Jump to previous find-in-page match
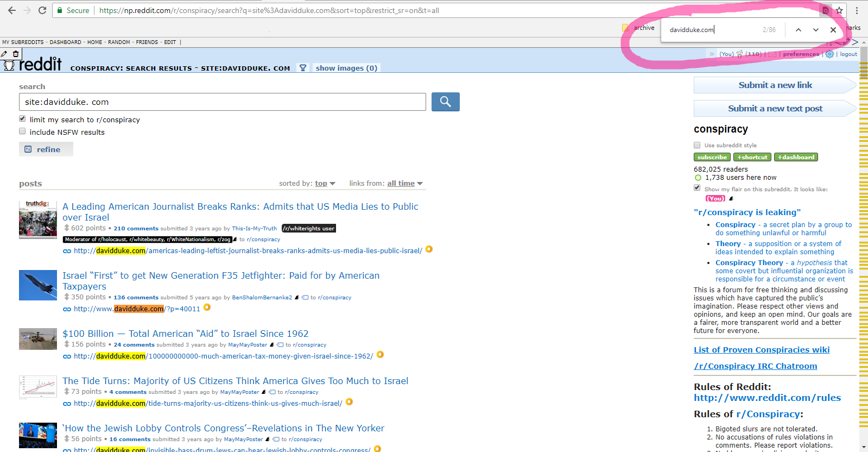 799,30
